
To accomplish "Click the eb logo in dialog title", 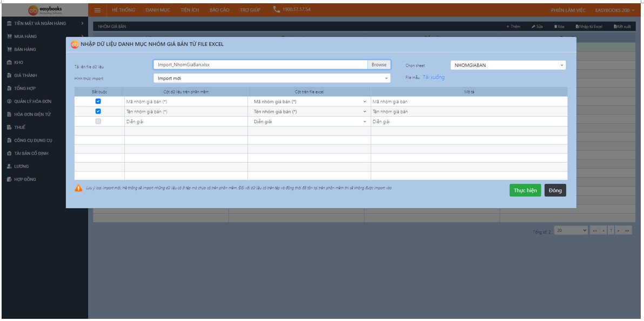I will pos(75,44).
